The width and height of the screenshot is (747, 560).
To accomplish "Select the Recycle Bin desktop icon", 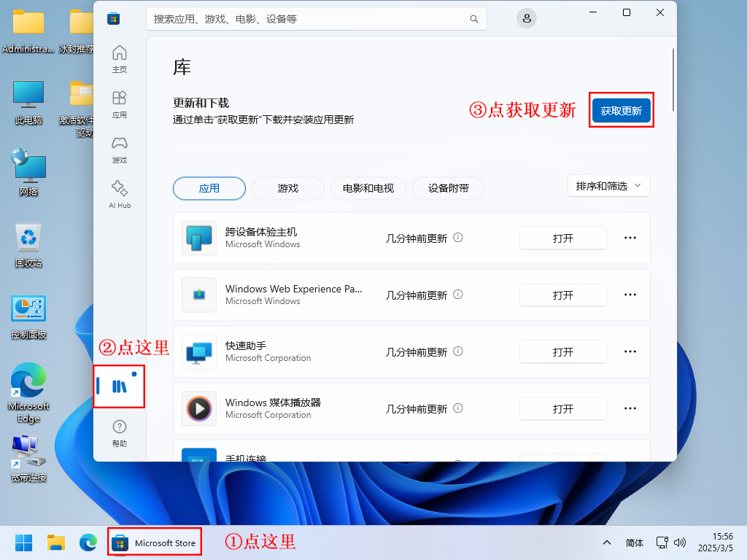I will pyautogui.click(x=28, y=246).
